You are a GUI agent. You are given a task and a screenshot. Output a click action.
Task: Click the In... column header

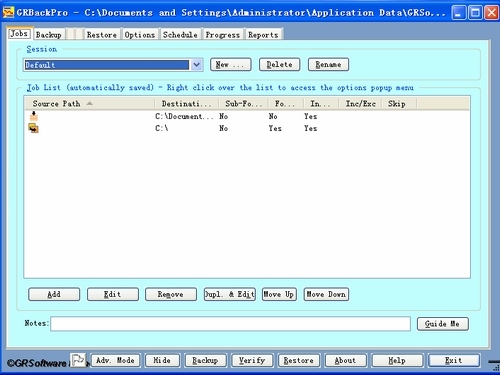pyautogui.click(x=321, y=104)
